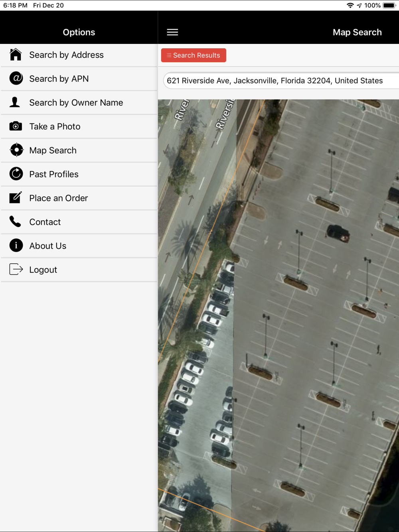
Task: Open Search by Address option
Action: [79, 55]
